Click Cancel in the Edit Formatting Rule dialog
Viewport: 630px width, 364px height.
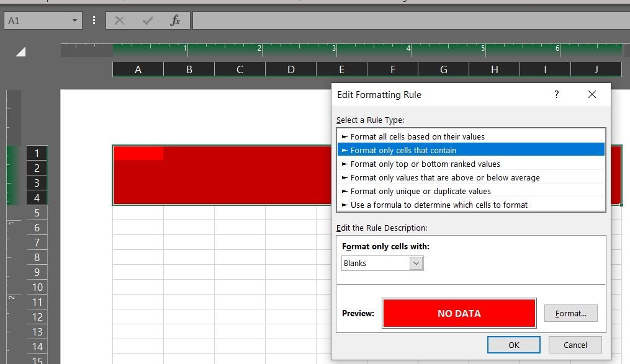[x=575, y=345]
